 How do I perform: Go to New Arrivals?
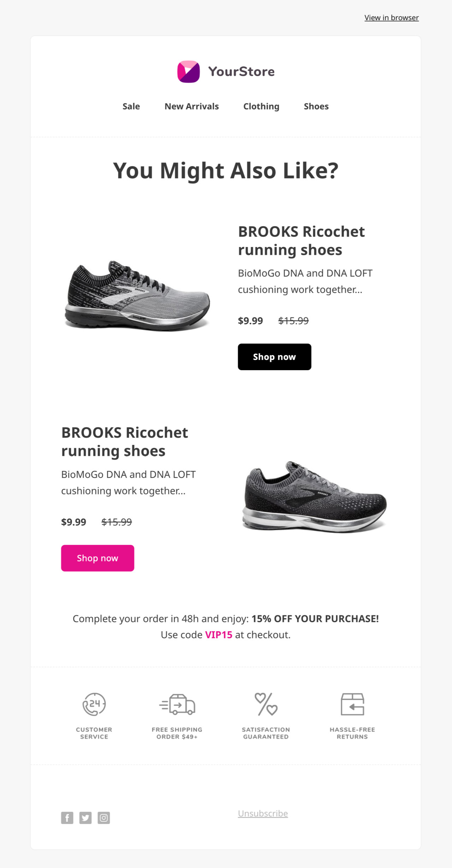point(192,106)
